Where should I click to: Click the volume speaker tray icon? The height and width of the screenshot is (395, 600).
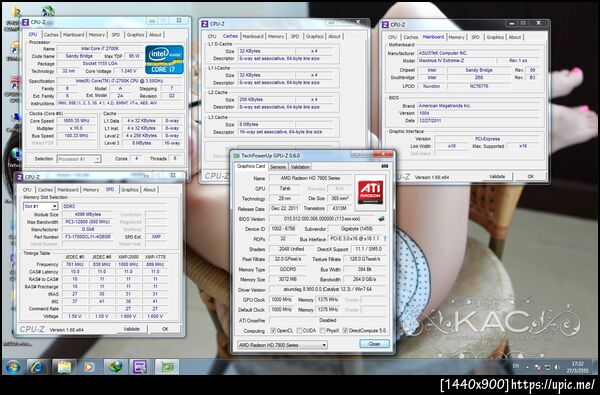[557, 367]
